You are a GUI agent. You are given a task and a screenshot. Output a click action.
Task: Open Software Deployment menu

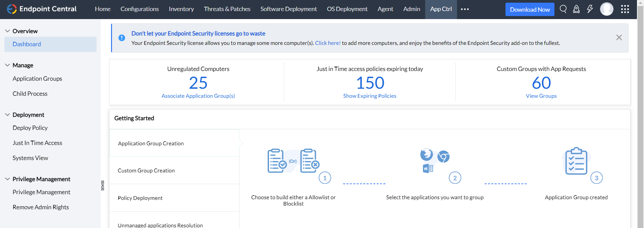[x=288, y=9]
